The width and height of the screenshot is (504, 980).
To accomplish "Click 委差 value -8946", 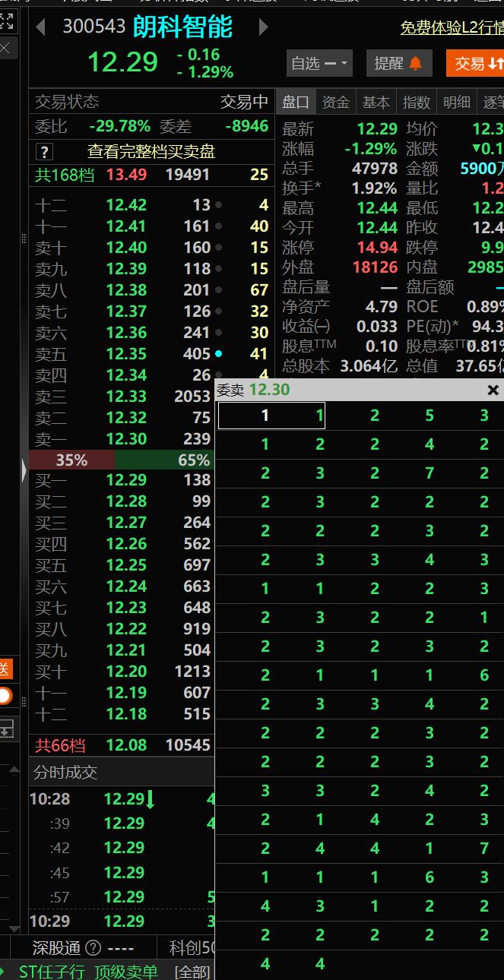I will 246,126.
